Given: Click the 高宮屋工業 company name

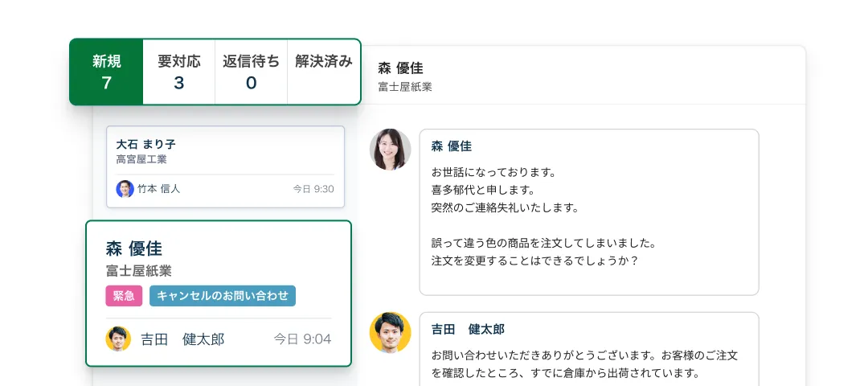Looking at the screenshot, I should tap(141, 159).
